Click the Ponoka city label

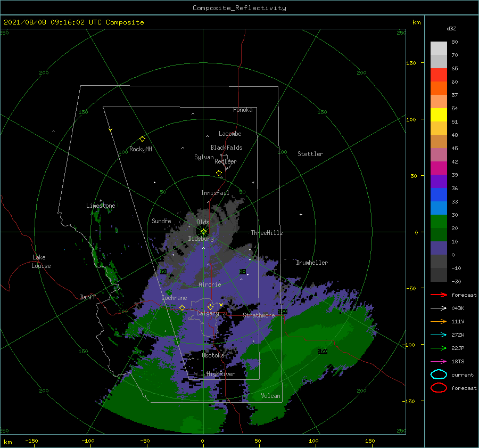click(243, 110)
